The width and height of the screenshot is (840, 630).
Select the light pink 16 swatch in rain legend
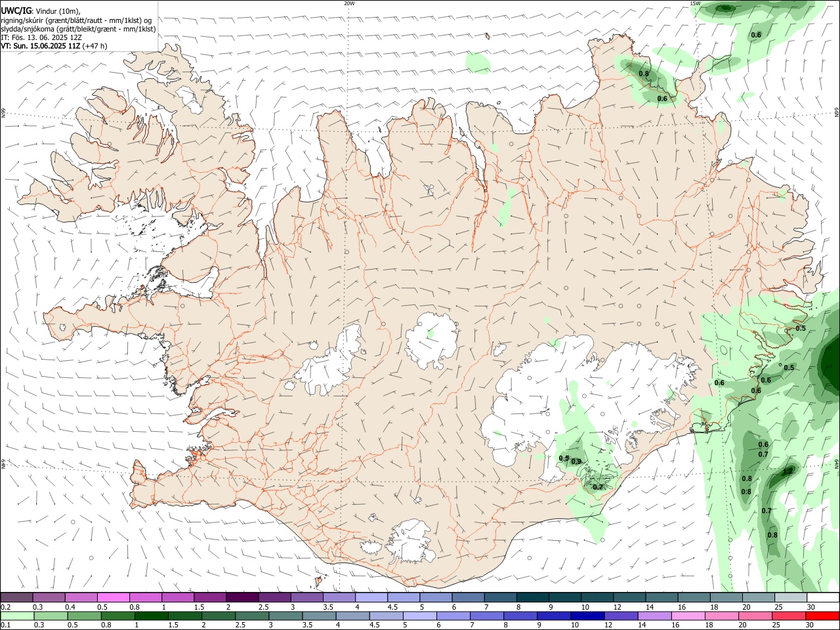[688, 616]
